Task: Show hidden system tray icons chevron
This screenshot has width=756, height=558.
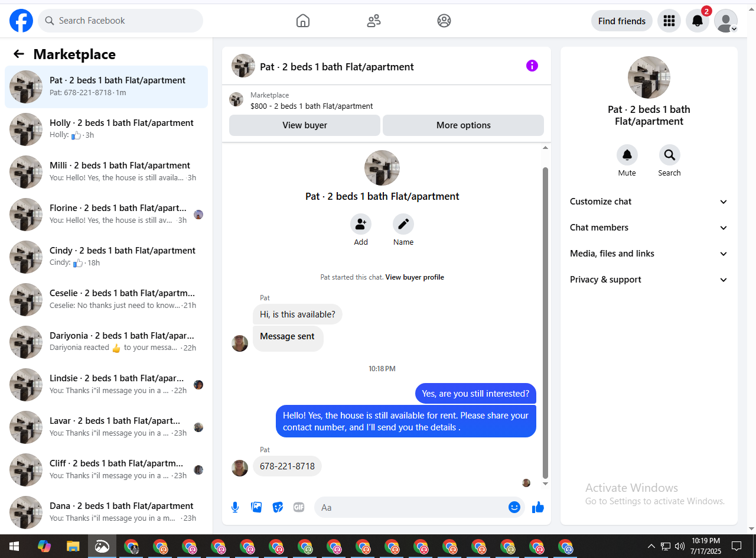Action: pyautogui.click(x=651, y=546)
